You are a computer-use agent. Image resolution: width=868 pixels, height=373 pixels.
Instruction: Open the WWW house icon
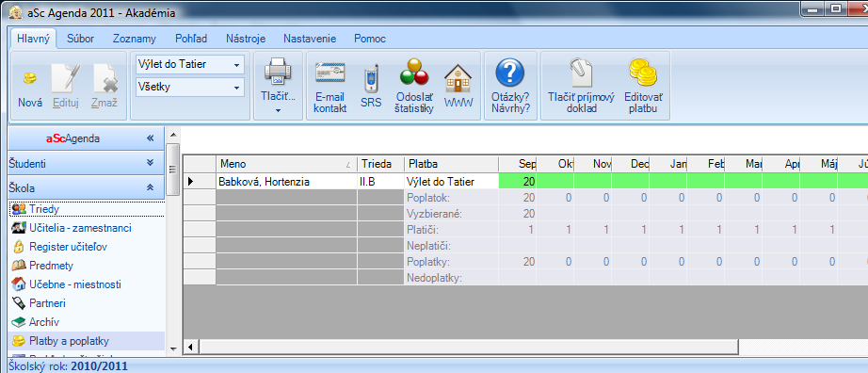tap(458, 78)
